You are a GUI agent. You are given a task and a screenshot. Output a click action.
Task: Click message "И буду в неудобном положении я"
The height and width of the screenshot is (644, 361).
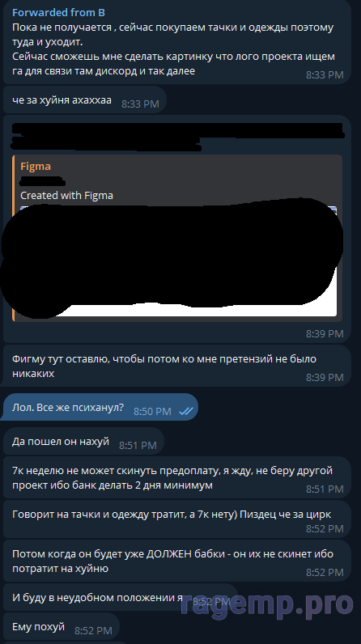click(121, 597)
